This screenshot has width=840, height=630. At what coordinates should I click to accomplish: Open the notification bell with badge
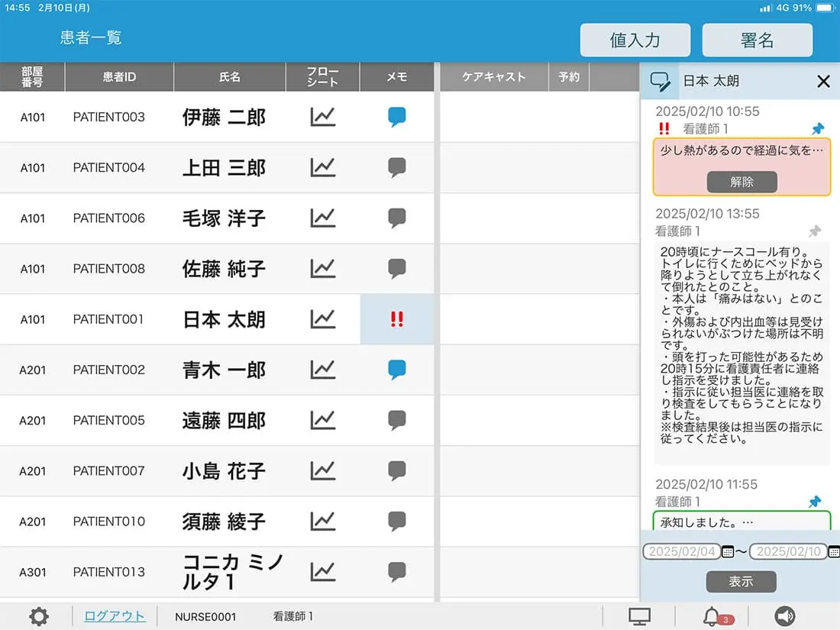pos(712,616)
